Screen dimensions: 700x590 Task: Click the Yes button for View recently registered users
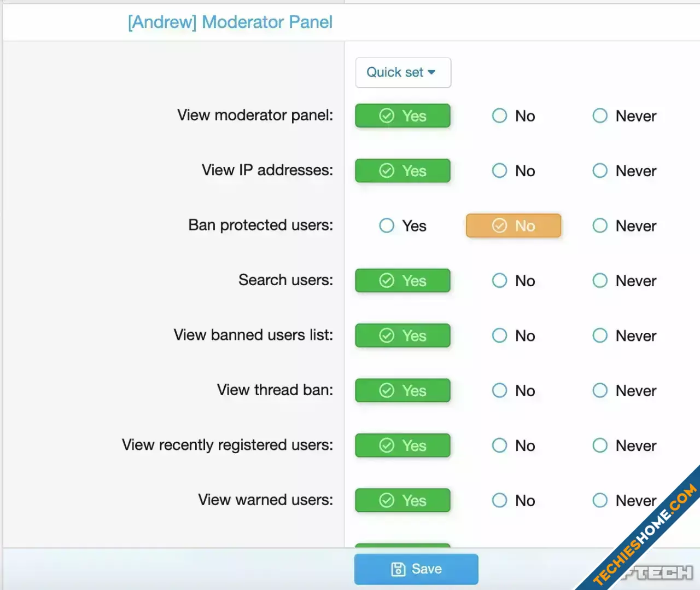[403, 446]
